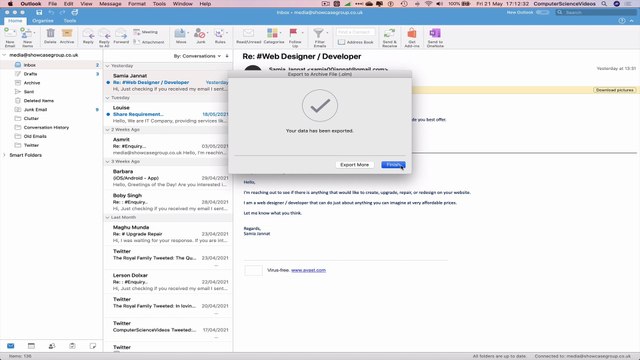This screenshot has width=640, height=360.
Task: Switch to Notes view at bottom bar
Action: coord(93,346)
